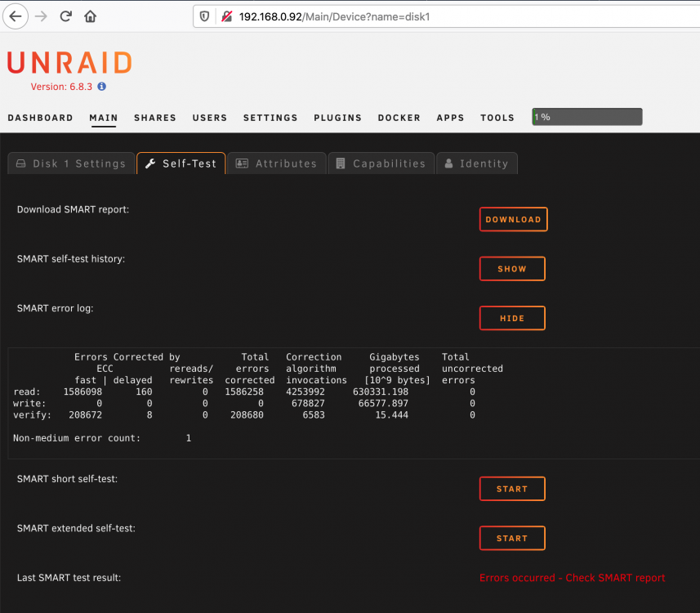The width and height of the screenshot is (700, 613).
Task: Click the card icon on Attributes tab
Action: tap(242, 163)
